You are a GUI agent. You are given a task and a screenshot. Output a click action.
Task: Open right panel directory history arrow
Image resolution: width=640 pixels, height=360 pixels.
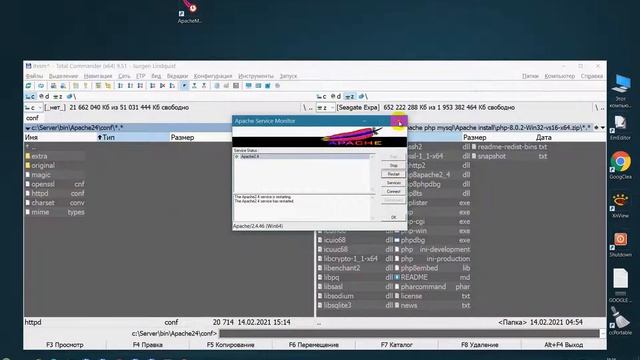click(x=603, y=128)
